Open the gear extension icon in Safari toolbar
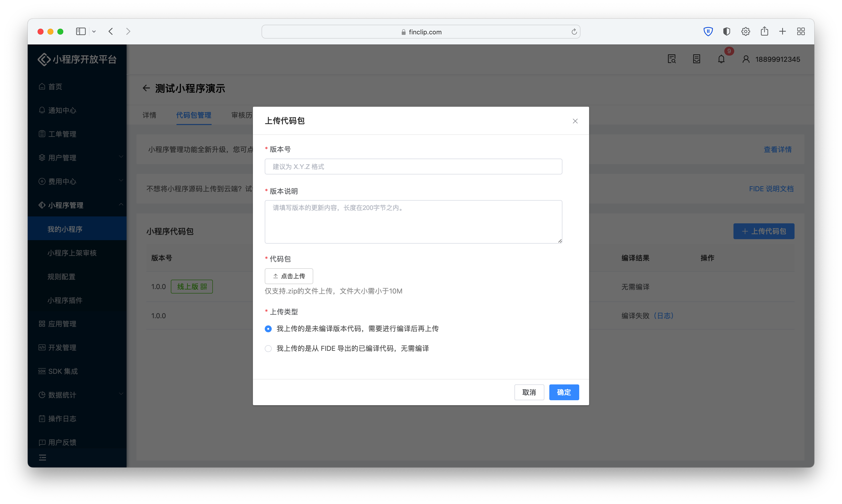This screenshot has width=842, height=504. [x=746, y=32]
